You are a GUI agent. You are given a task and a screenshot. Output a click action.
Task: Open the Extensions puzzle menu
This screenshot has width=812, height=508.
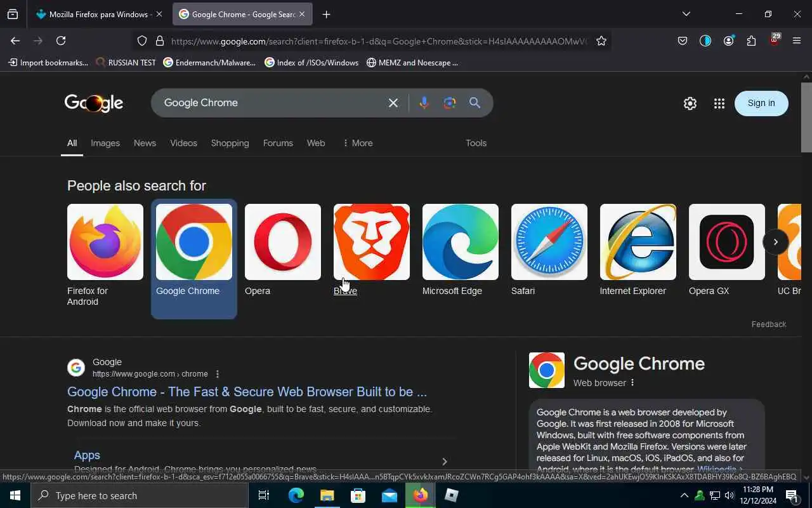[751, 41]
